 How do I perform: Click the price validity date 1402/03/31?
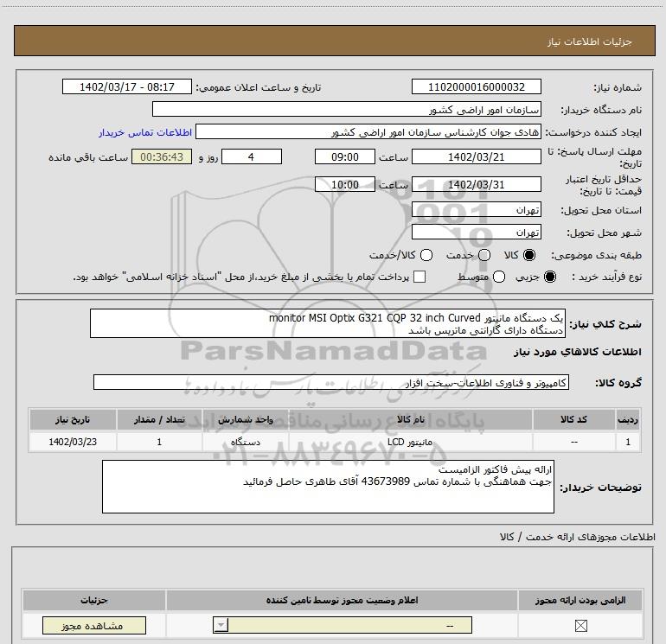pos(476,184)
